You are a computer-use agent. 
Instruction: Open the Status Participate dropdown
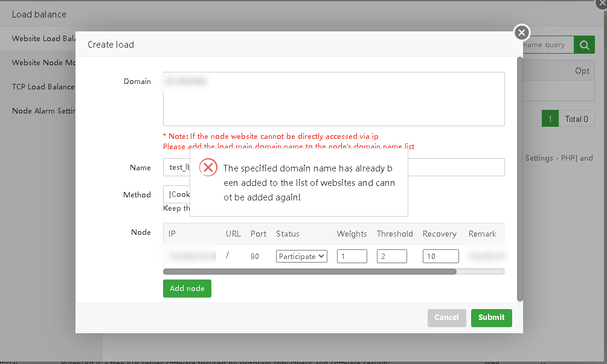[x=301, y=256]
